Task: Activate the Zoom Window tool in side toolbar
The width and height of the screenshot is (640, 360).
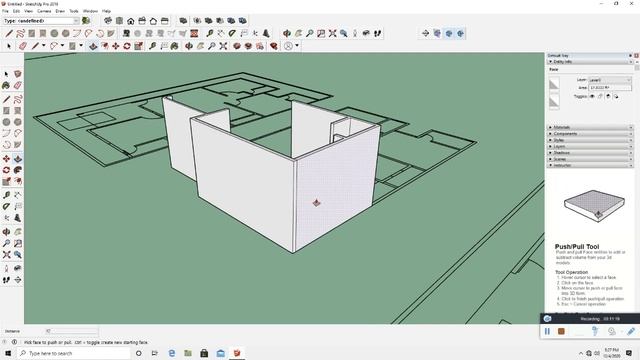Action: point(18,243)
